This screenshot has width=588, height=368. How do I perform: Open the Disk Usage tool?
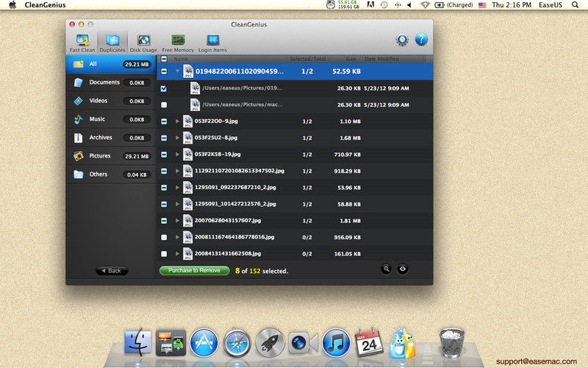[143, 43]
